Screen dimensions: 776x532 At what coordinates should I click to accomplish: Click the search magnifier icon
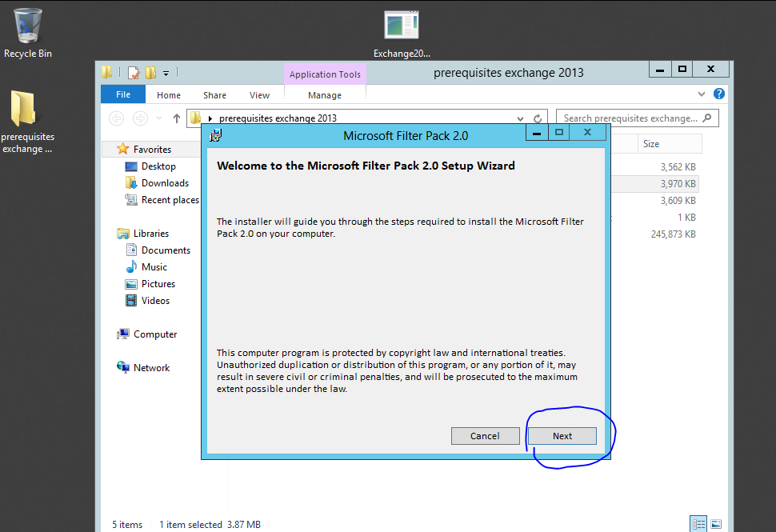pyautogui.click(x=707, y=118)
